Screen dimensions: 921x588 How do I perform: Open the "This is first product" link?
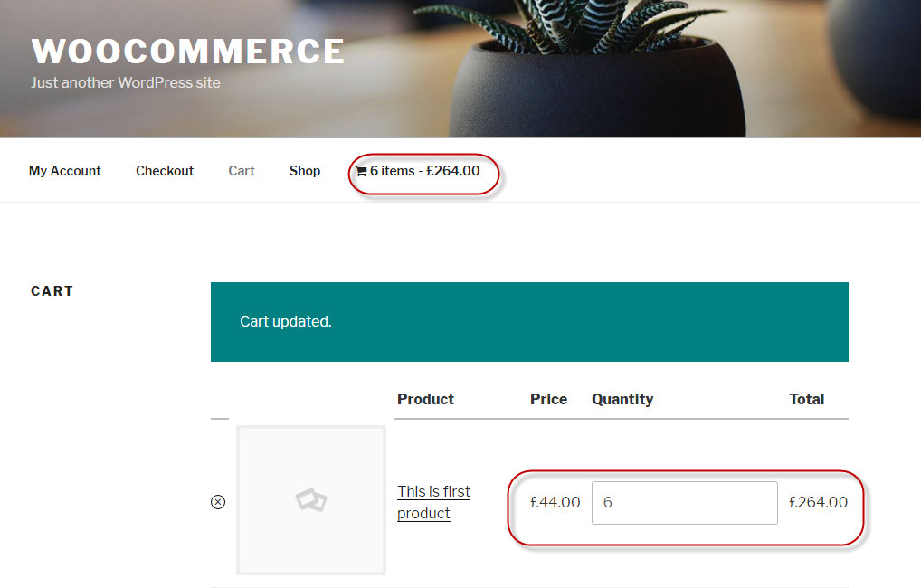[x=433, y=502]
